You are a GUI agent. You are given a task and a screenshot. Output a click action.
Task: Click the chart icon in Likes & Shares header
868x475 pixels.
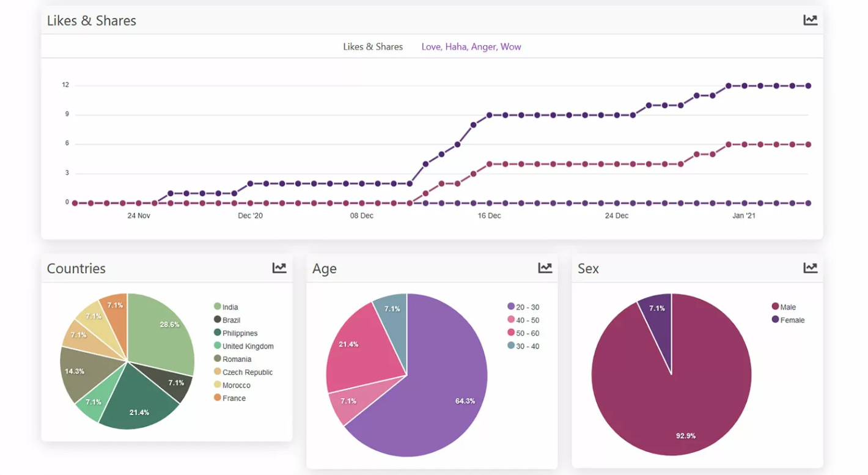coord(810,20)
